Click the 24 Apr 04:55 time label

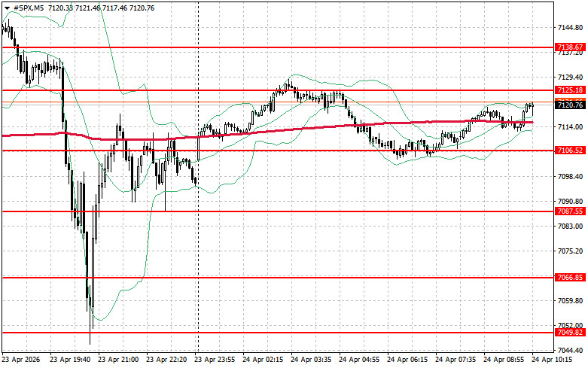point(359,360)
